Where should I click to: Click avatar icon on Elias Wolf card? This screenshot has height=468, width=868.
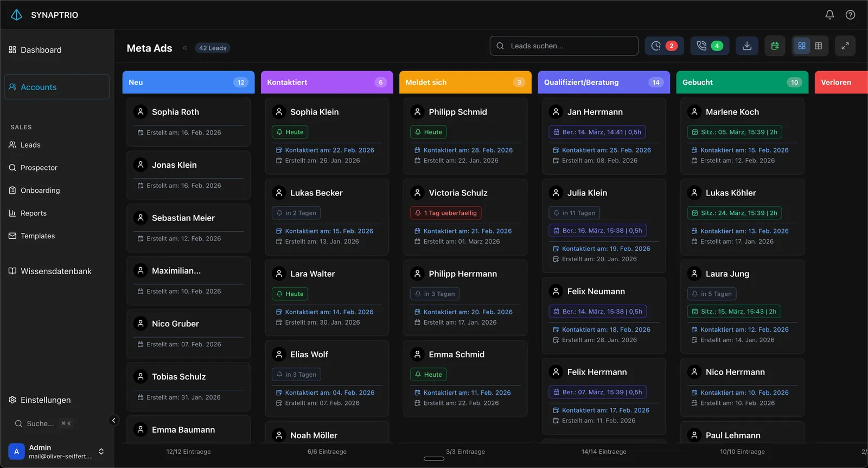tap(279, 355)
